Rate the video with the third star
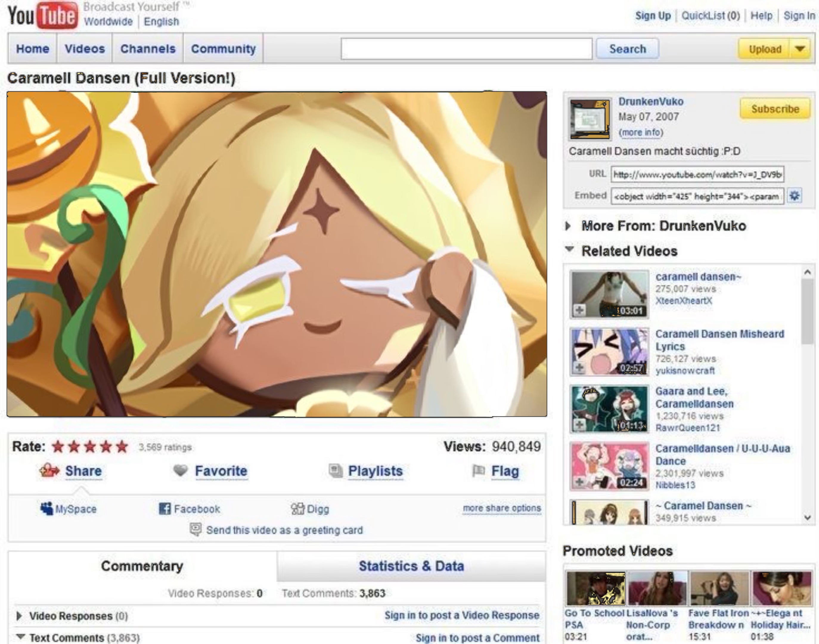This screenshot has height=644, width=819. click(x=90, y=446)
